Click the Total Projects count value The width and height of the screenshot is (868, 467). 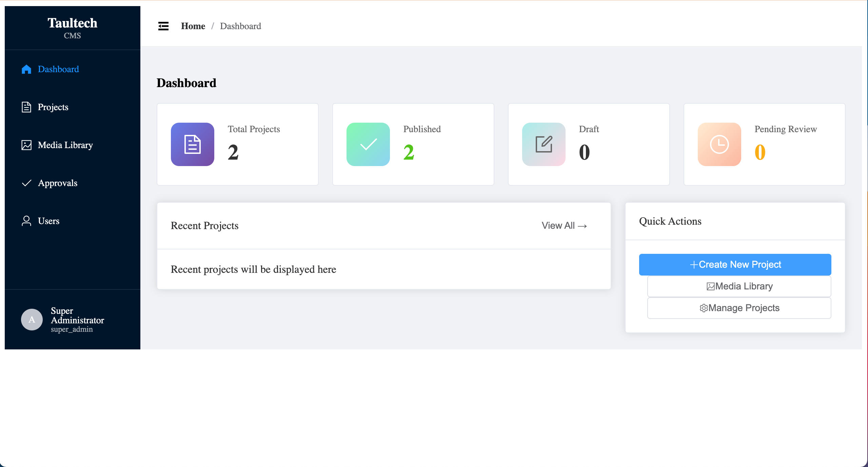point(233,152)
